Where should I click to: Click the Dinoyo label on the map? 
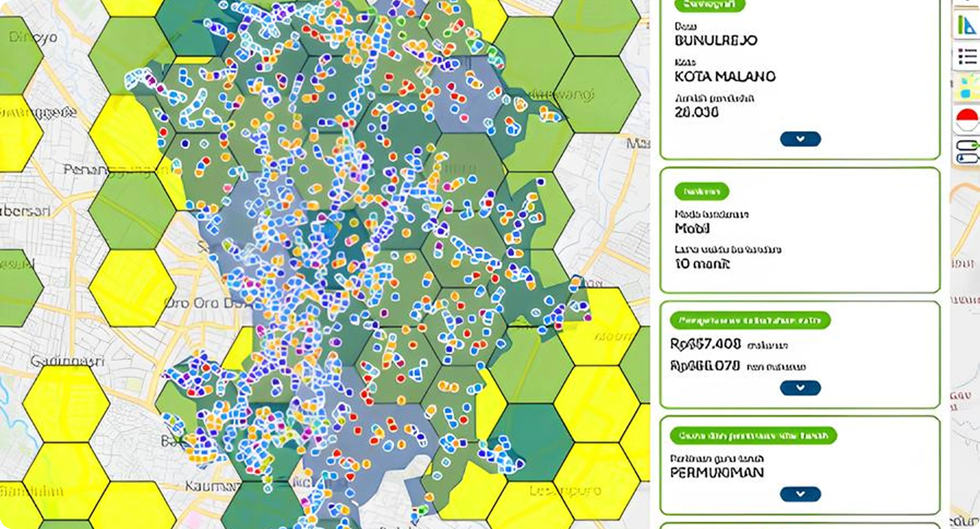point(33,38)
